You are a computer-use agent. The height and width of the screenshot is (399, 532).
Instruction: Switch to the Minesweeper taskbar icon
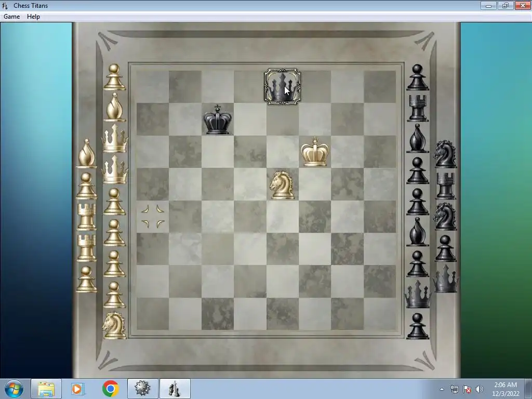click(142, 389)
